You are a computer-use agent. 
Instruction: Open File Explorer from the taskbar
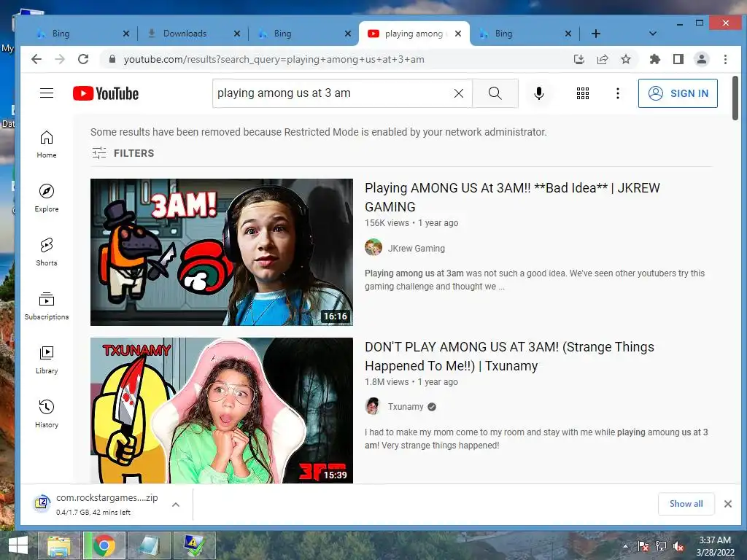click(x=59, y=545)
